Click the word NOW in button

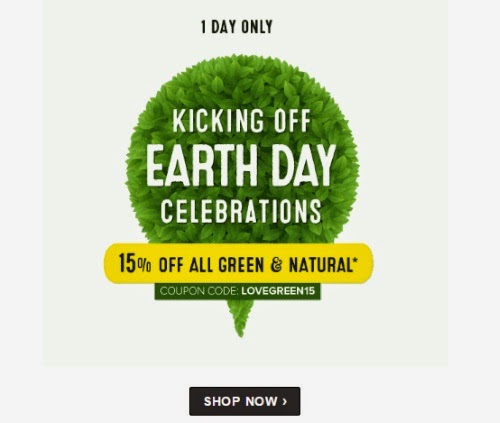(x=261, y=402)
